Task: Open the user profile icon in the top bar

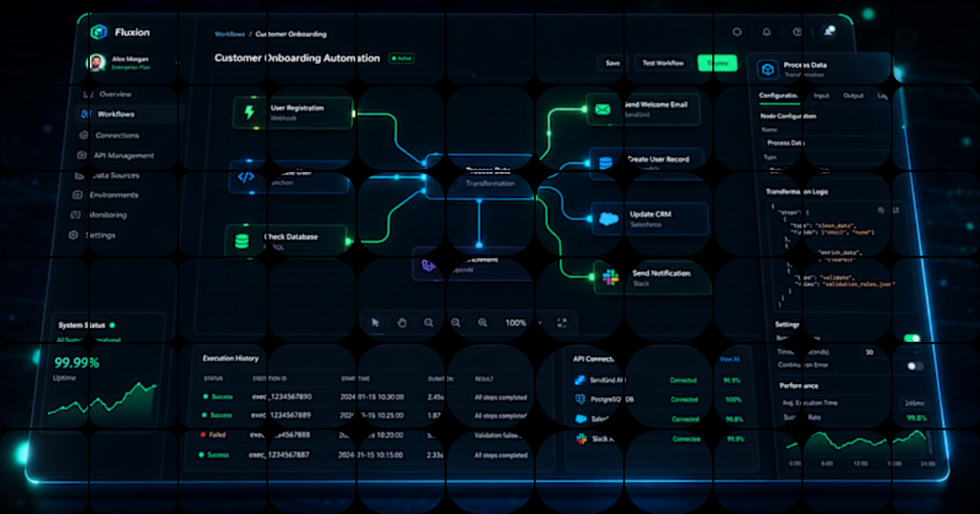Action: [829, 31]
